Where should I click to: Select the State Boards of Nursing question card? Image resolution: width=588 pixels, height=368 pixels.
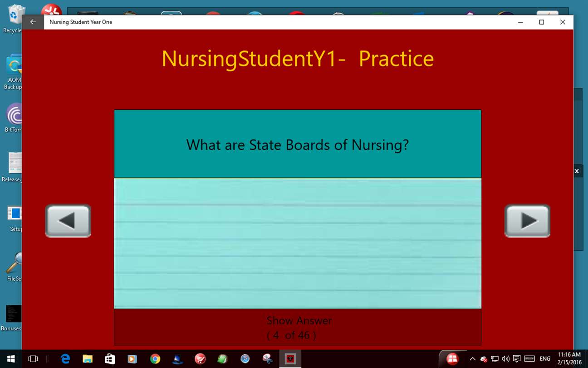click(298, 144)
